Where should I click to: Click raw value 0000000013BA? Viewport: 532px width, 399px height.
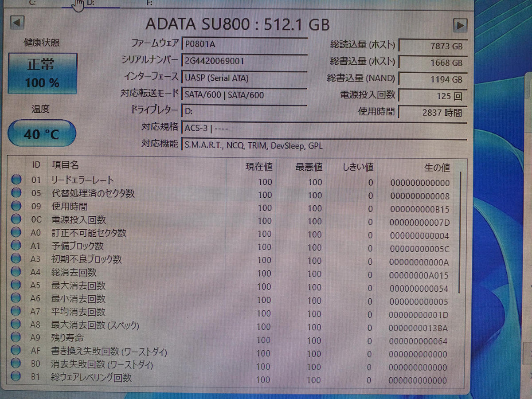[419, 329]
